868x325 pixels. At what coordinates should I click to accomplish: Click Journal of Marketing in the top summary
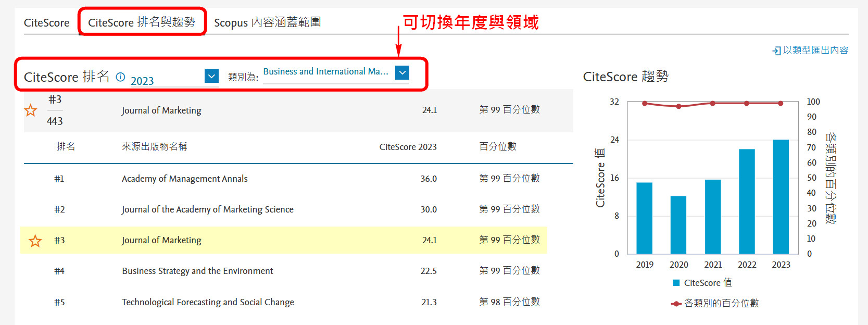click(161, 110)
